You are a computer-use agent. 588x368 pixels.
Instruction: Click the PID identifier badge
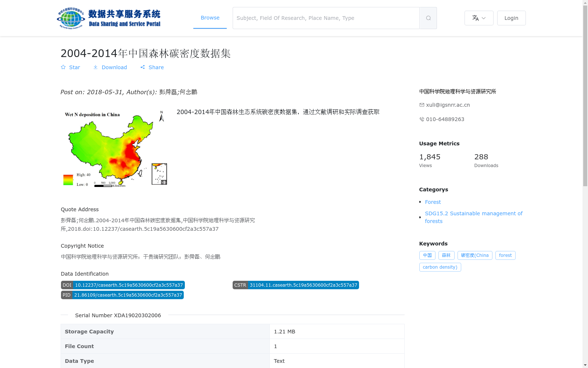122,295
